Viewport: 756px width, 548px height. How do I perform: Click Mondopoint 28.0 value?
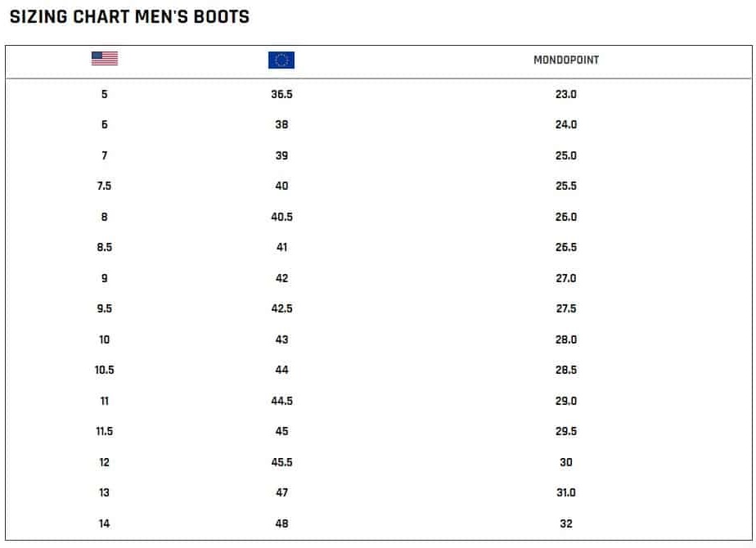(x=566, y=339)
